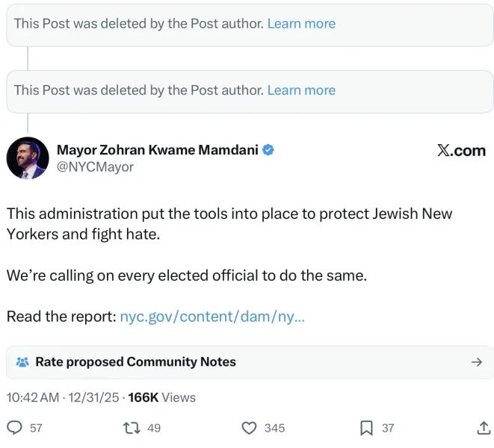Click the @NYCMayor handle
This screenshot has width=494, height=448.
[95, 167]
